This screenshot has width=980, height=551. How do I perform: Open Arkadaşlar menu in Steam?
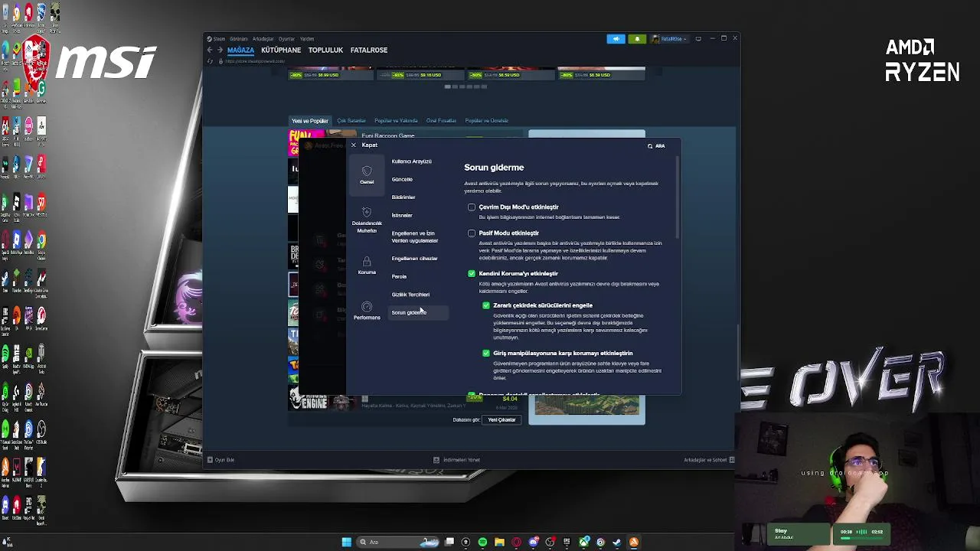click(x=263, y=38)
